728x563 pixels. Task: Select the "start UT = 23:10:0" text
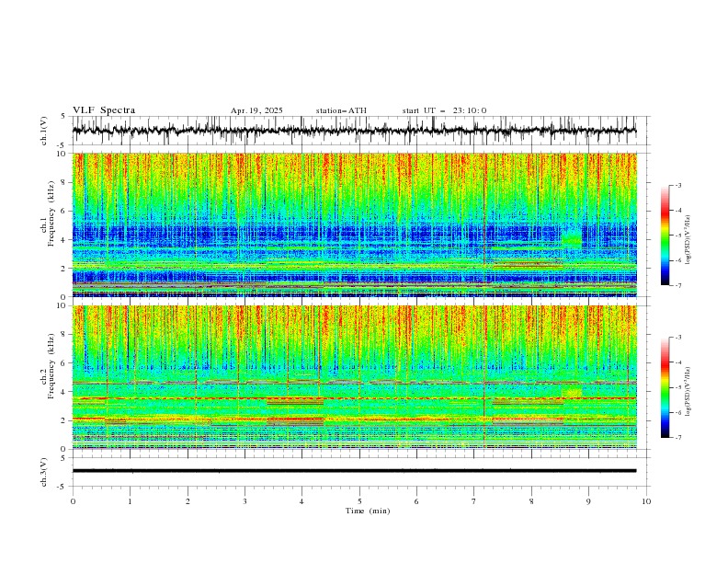444,110
